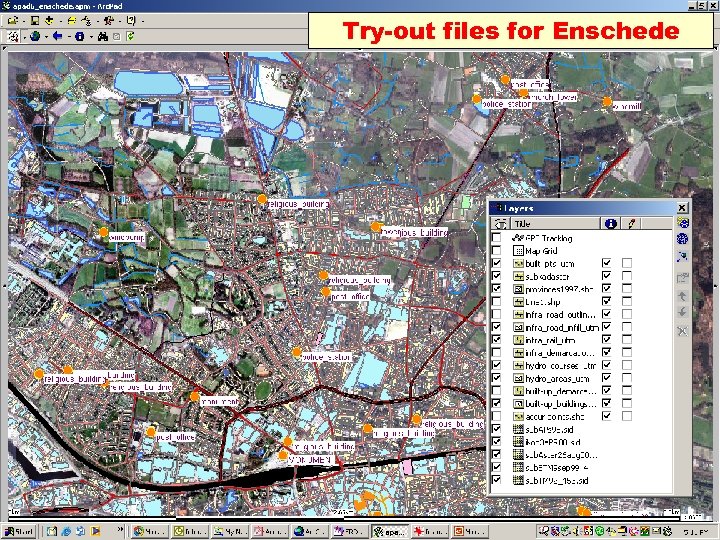Click the Help question mark icon
The height and width of the screenshot is (540, 720).
[131, 21]
